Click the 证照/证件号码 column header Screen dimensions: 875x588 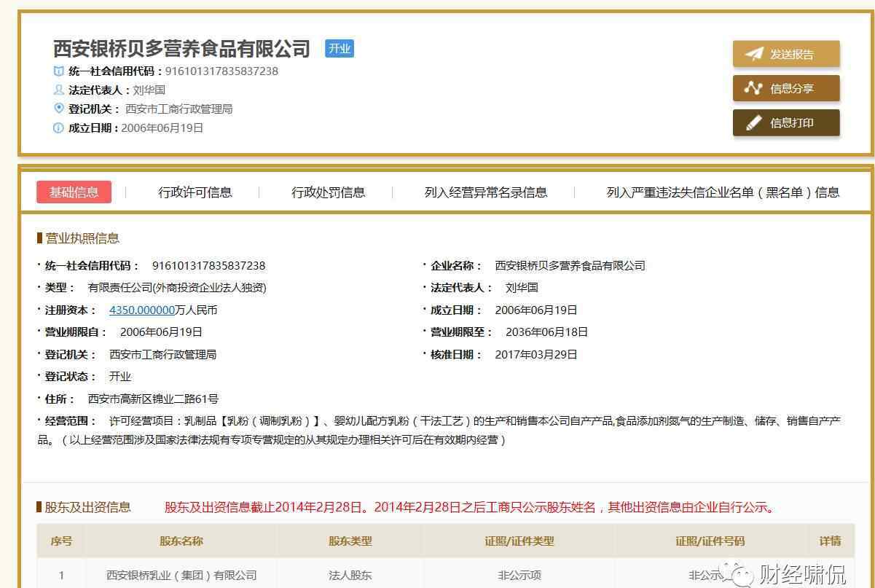pyautogui.click(x=710, y=541)
